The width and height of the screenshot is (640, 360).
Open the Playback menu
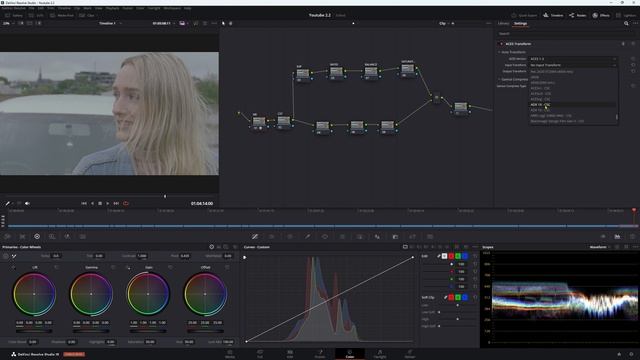[112, 8]
